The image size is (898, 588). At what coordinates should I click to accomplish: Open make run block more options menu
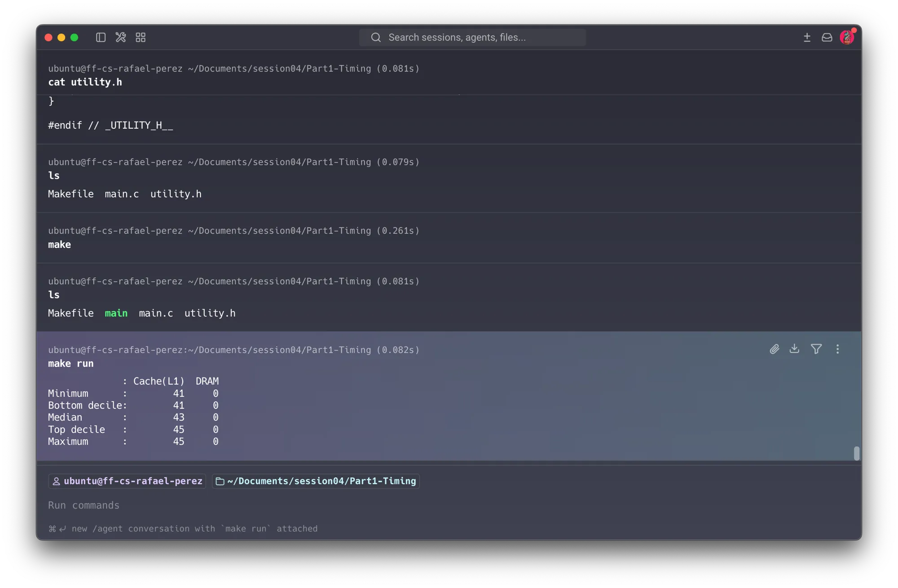[x=837, y=349]
